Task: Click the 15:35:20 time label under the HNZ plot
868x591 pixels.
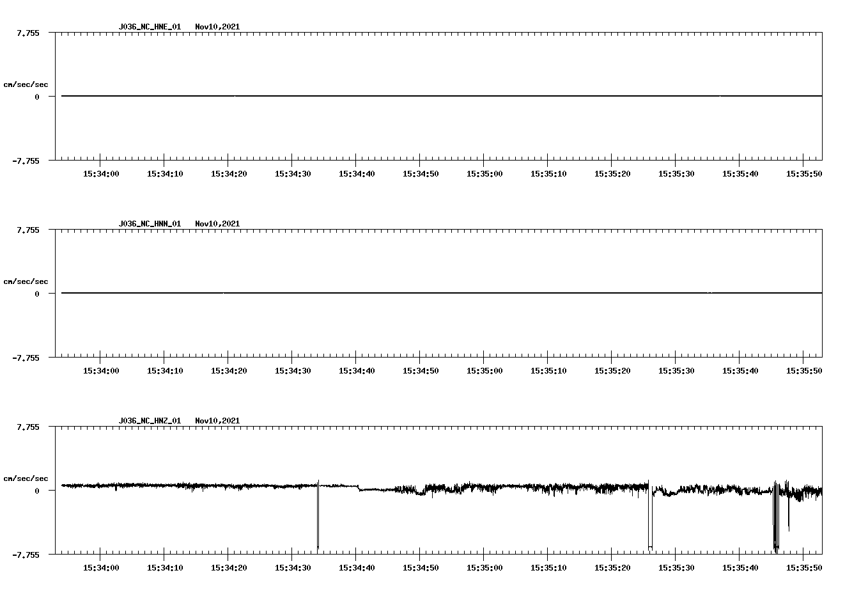Action: 612,567
